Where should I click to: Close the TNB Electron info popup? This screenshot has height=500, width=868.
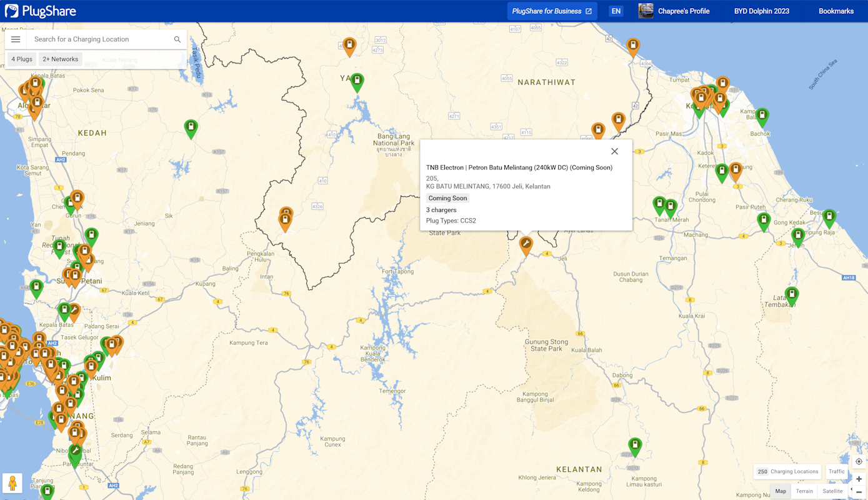[614, 151]
